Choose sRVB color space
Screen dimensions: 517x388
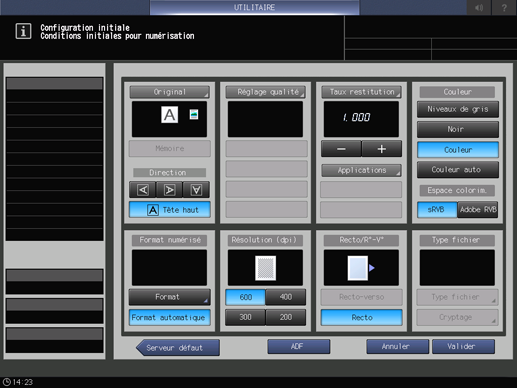(x=437, y=210)
